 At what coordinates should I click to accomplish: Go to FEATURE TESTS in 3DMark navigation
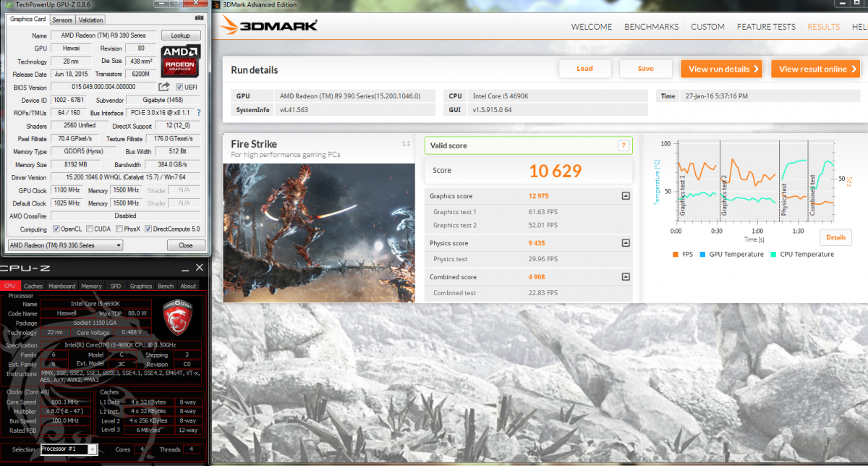point(766,27)
